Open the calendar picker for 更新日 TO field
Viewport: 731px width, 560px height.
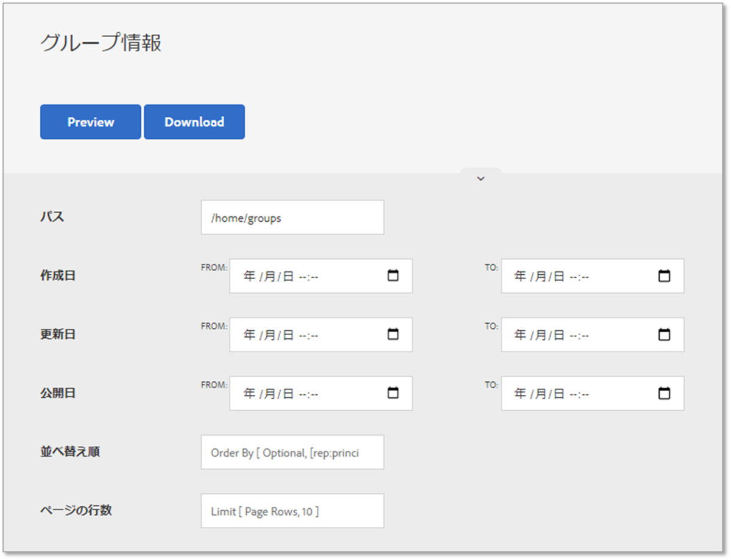[664, 334]
